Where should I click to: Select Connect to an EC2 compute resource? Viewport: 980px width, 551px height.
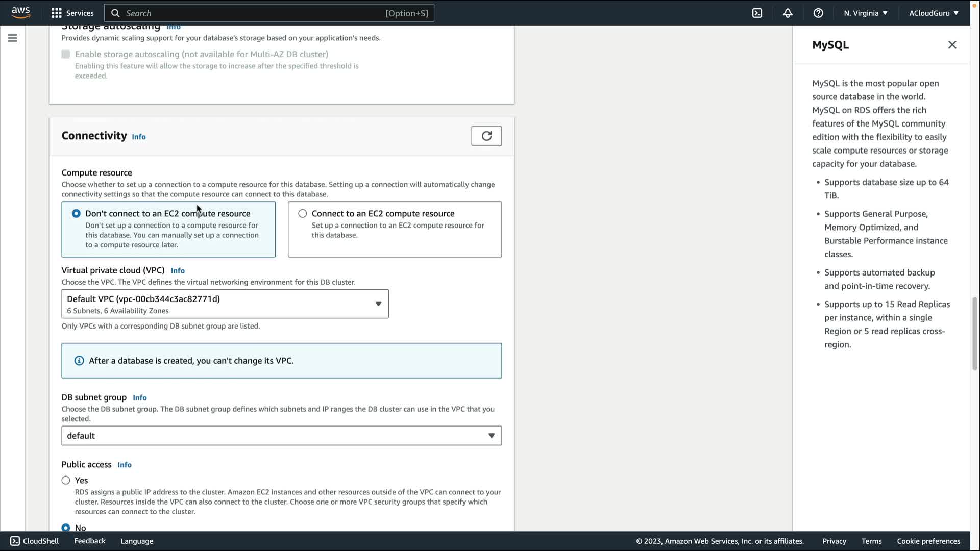pos(303,214)
